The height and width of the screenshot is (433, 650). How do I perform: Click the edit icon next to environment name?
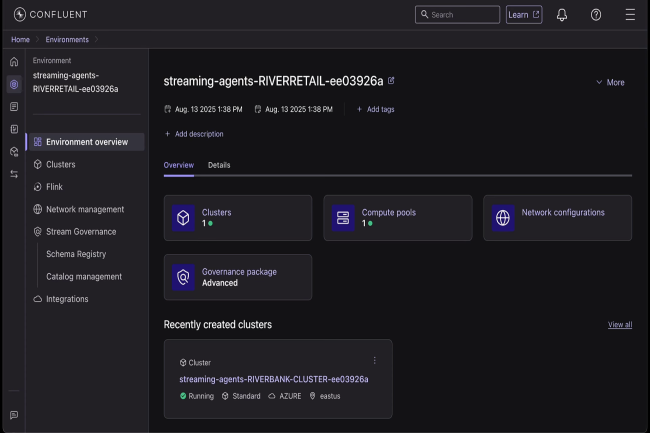pyautogui.click(x=391, y=80)
